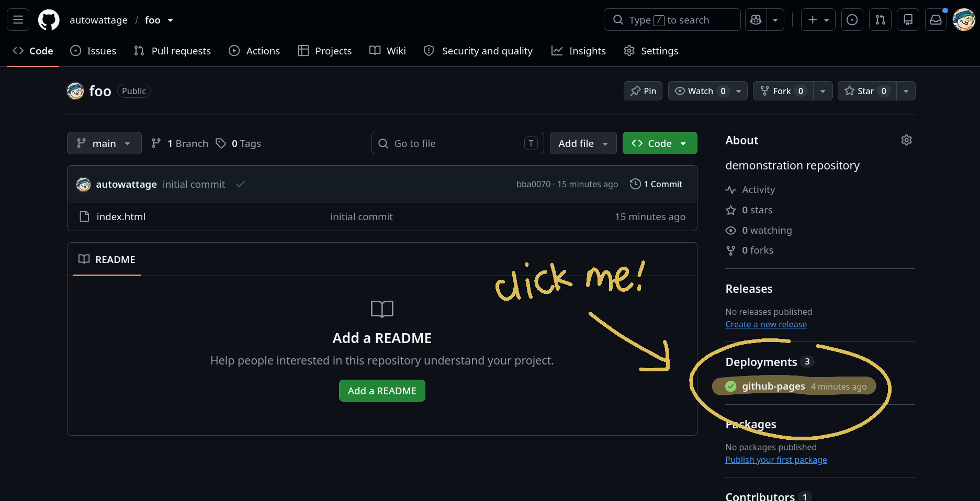The width and height of the screenshot is (980, 501).
Task: Open the index.html file
Action: (121, 217)
